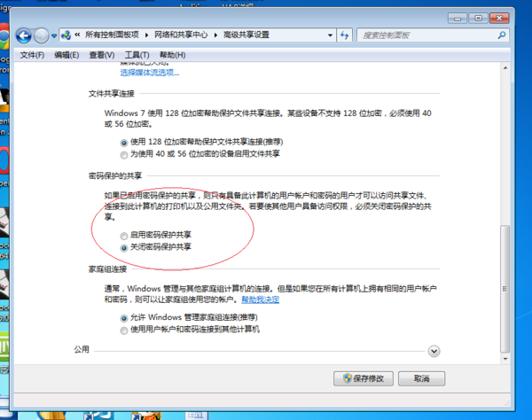Click the vertical scrollbar thumb
532x420 pixels.
click(x=505, y=289)
